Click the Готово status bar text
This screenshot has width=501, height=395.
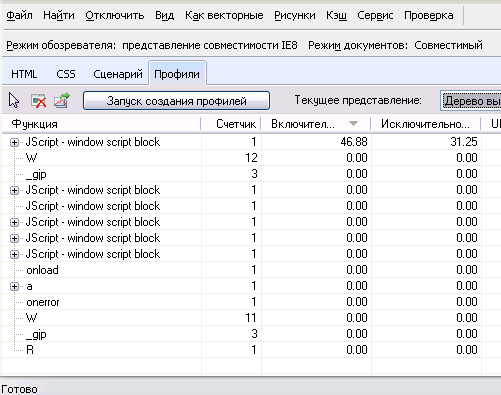pyautogui.click(x=19, y=389)
